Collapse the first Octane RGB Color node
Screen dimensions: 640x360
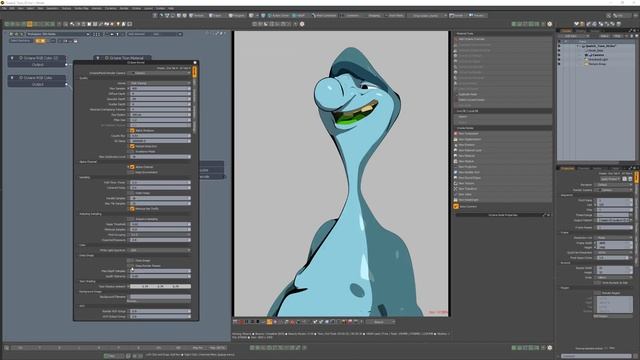[x=12, y=58]
